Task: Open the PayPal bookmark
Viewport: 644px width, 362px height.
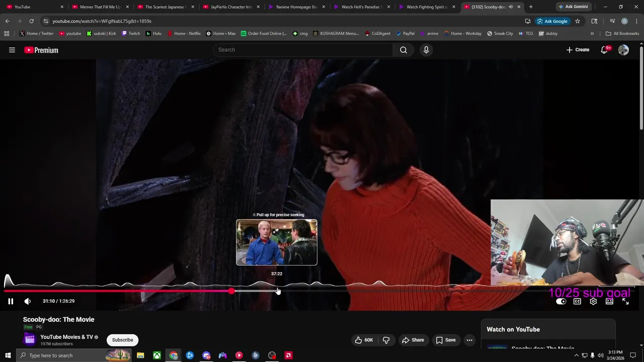Action: click(405, 34)
